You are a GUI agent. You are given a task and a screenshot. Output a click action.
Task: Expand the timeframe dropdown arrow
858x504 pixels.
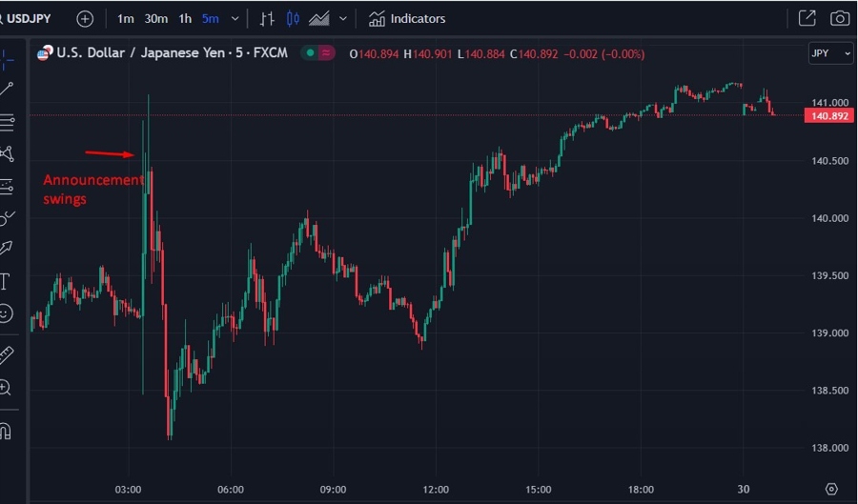[x=235, y=19]
